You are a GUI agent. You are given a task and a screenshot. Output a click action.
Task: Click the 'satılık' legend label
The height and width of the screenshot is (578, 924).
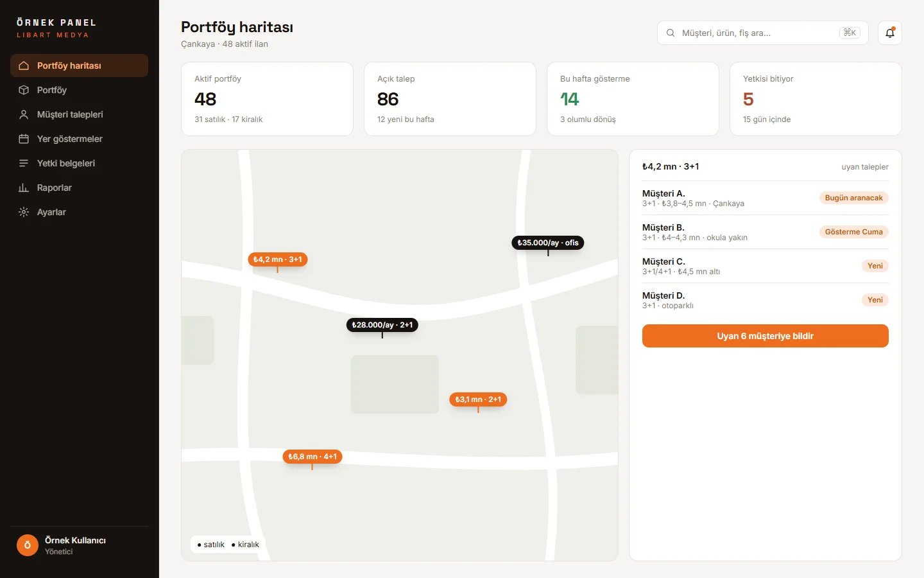pos(214,545)
